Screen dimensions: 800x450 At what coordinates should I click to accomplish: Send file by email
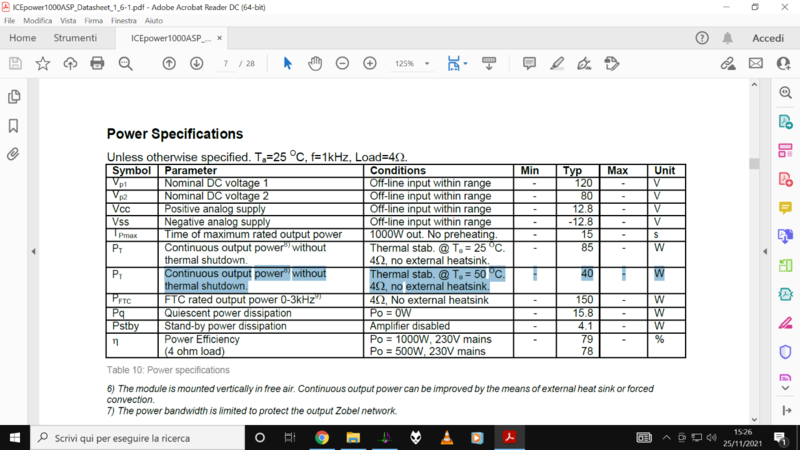(756, 63)
